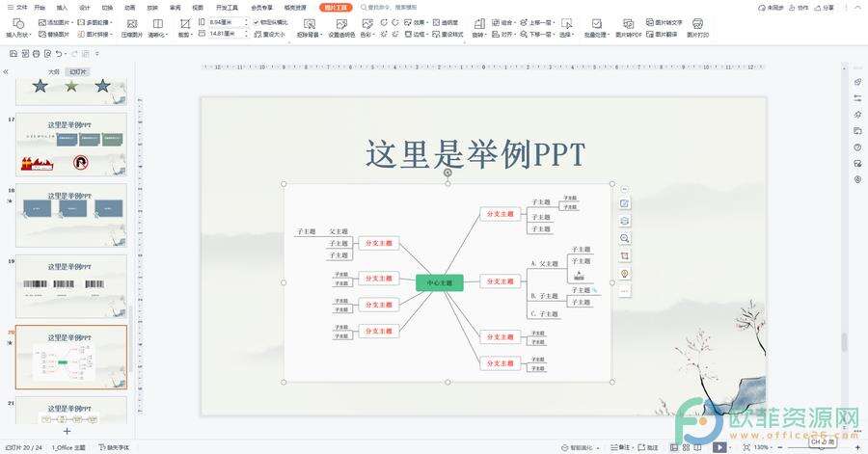The height and width of the screenshot is (454, 868).
Task: Click the 协作 collaborate button
Action: 799,8
